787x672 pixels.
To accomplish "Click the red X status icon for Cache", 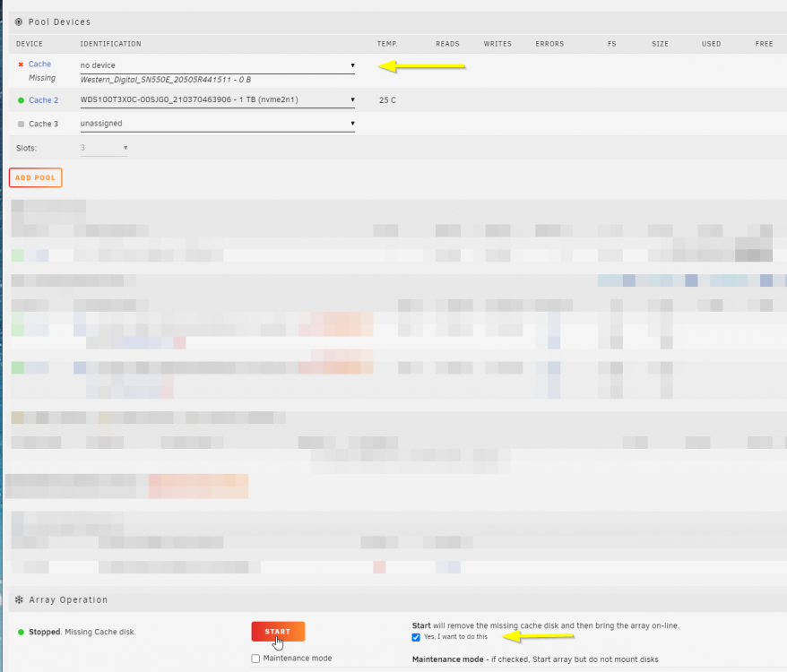I will tap(21, 65).
